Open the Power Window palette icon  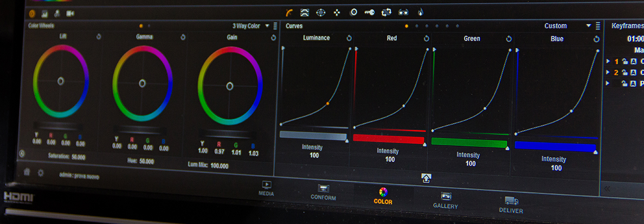[320, 12]
